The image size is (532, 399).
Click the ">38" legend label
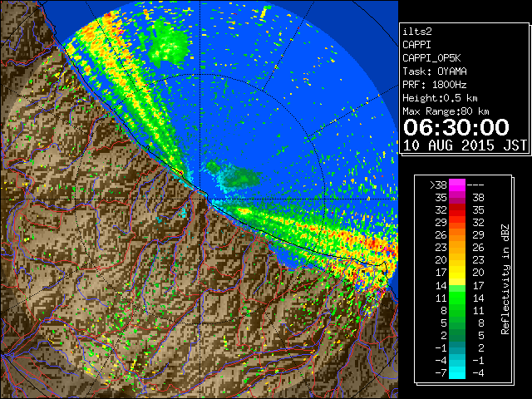(438, 185)
